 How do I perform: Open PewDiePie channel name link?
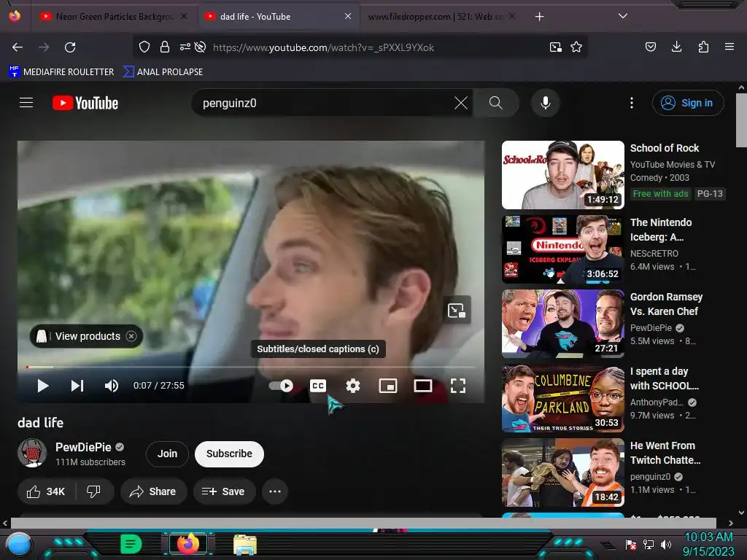(x=83, y=447)
